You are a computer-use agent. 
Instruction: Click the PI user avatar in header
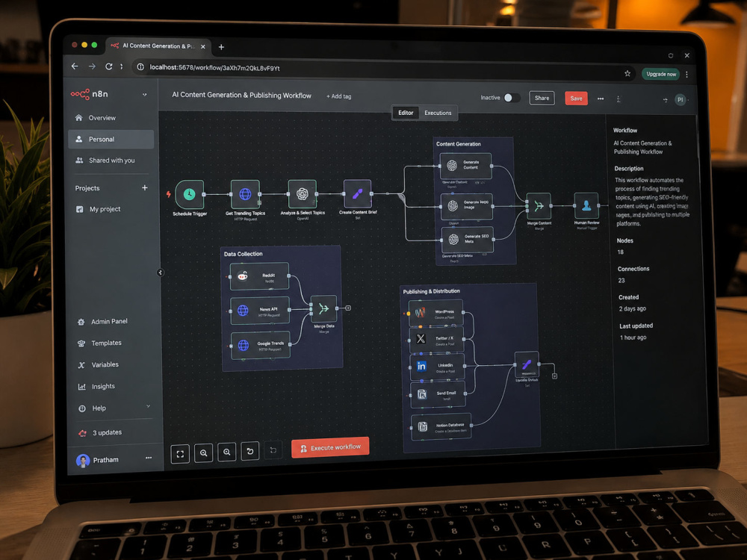680,99
